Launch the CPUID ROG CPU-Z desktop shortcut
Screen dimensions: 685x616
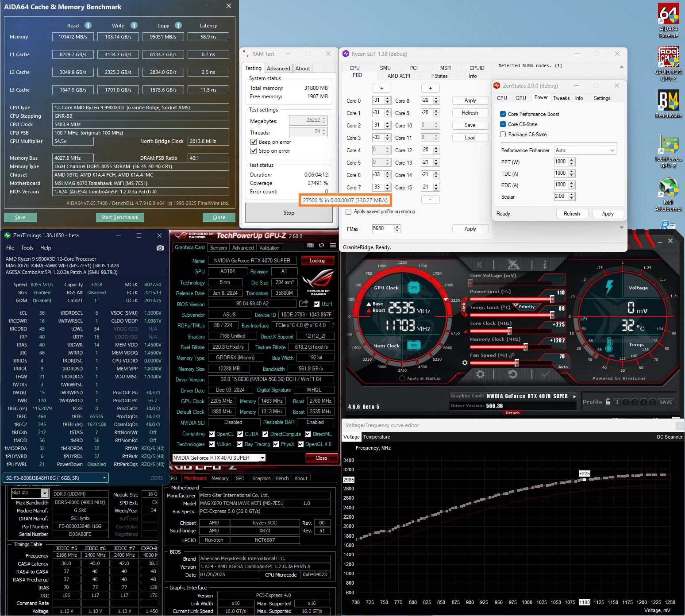tap(668, 64)
